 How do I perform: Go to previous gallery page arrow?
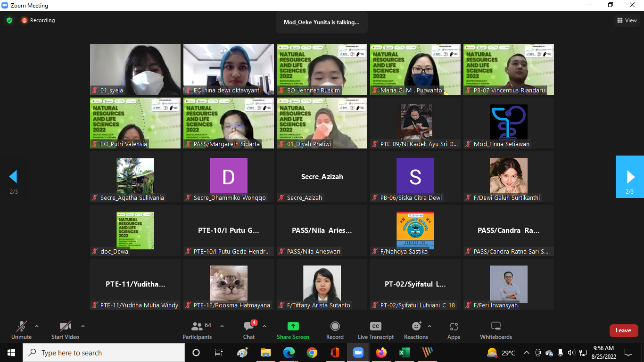[x=13, y=177]
